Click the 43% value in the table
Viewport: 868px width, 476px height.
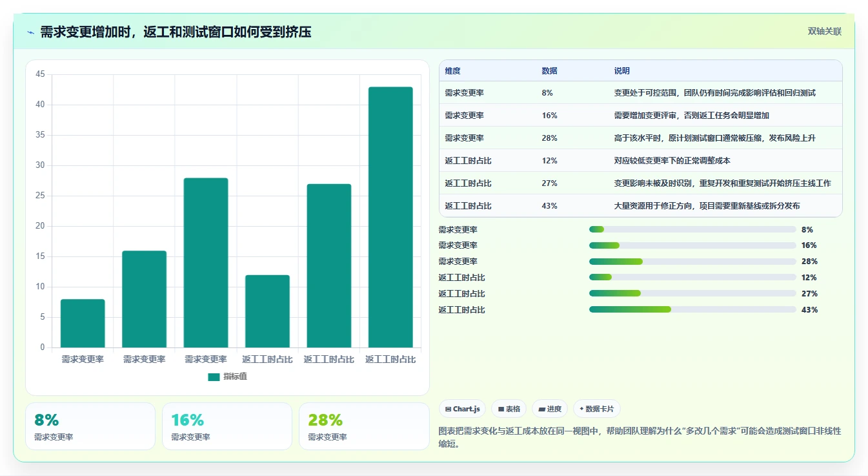click(x=550, y=205)
